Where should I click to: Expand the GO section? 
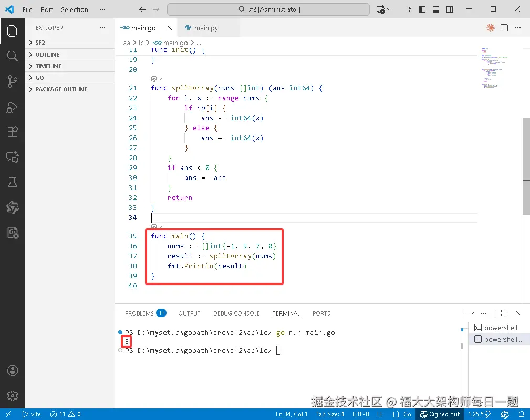tap(70, 77)
